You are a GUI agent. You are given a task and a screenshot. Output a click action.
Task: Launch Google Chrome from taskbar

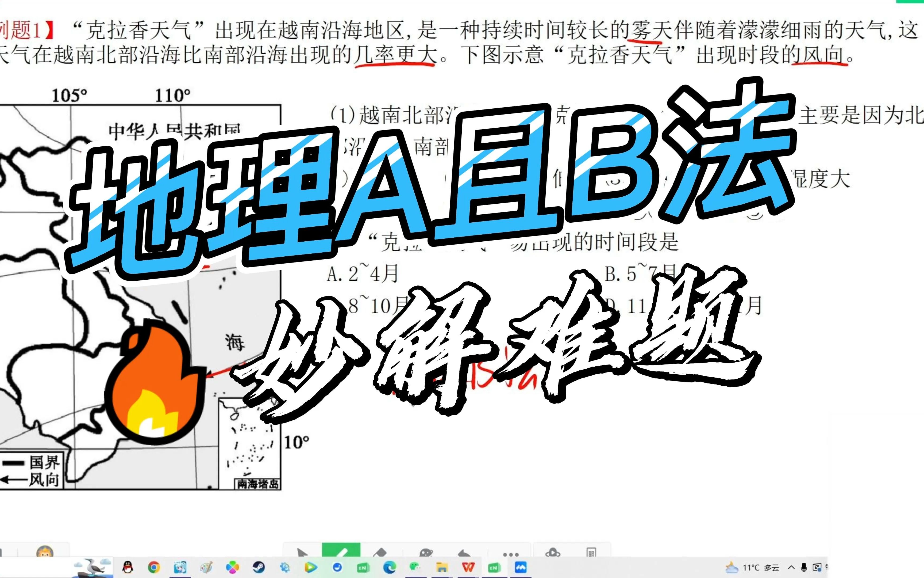click(154, 567)
